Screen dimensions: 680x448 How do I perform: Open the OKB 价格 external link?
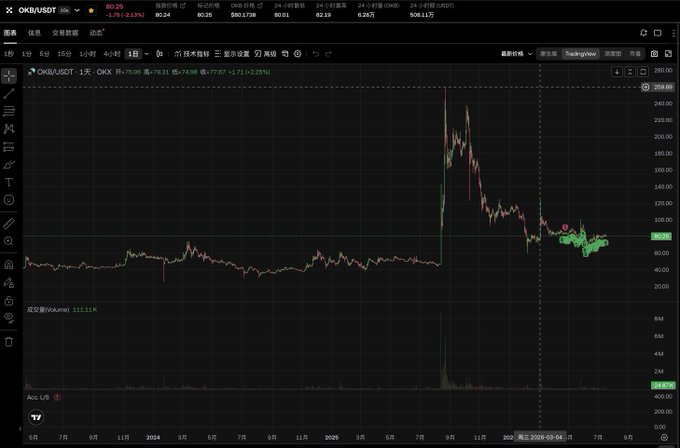coord(246,6)
